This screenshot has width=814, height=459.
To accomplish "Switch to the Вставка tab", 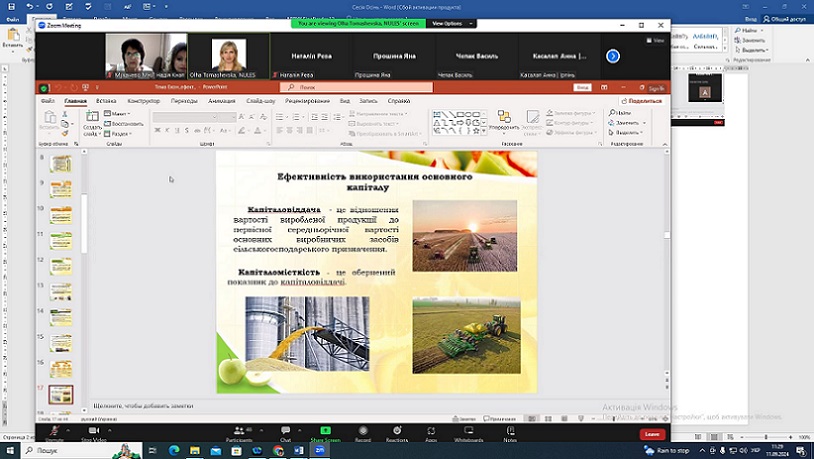I will [106, 101].
